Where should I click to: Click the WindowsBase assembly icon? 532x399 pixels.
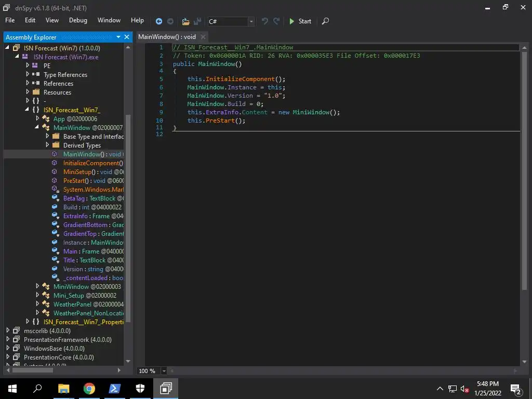(x=16, y=348)
